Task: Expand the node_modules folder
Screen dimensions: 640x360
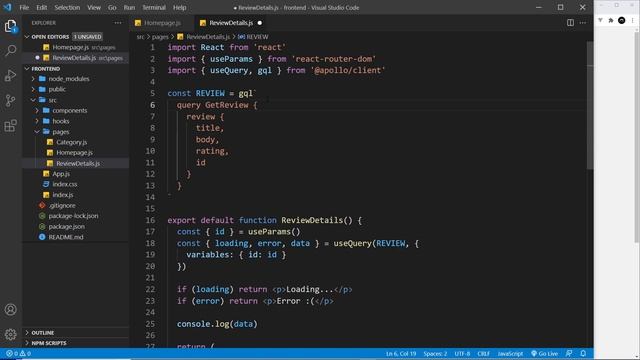Action: pyautogui.click(x=76, y=79)
